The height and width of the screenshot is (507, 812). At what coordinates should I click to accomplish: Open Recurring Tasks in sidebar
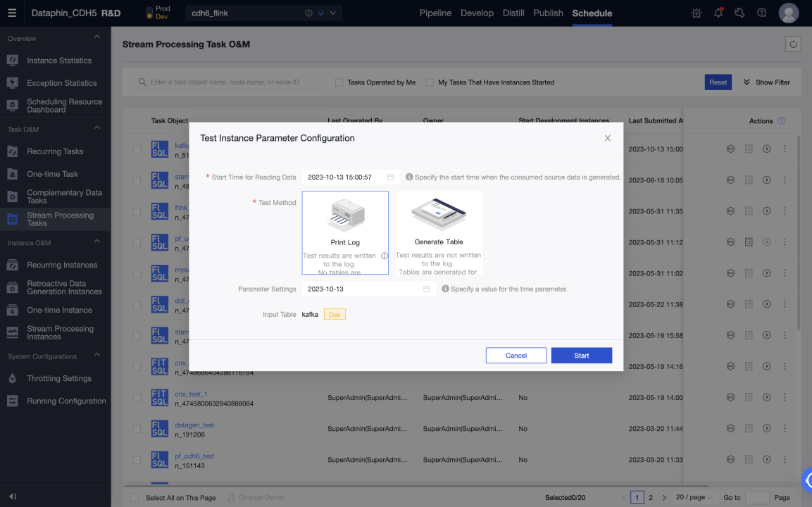(55, 151)
